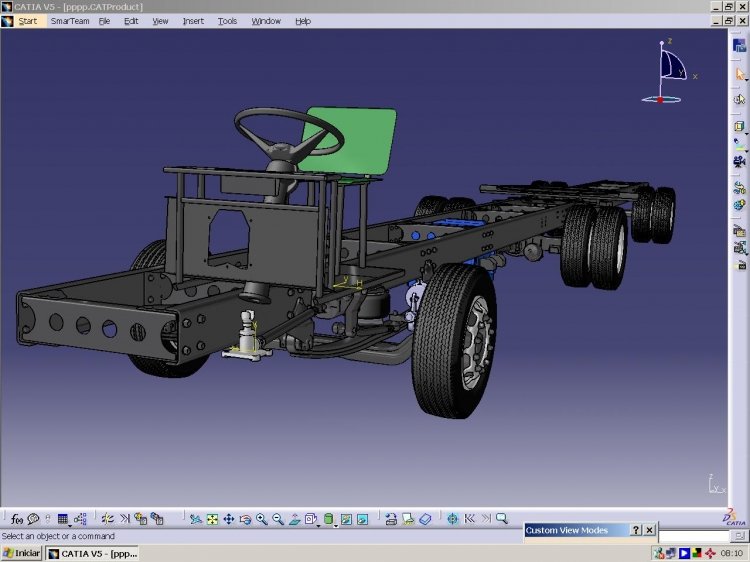Toggle Hide/Show icon in view toolbar
Viewport: 750px width, 562px height.
pos(346,519)
